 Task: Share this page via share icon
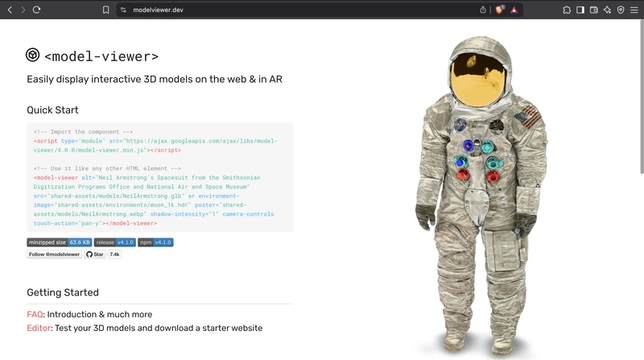point(483,10)
